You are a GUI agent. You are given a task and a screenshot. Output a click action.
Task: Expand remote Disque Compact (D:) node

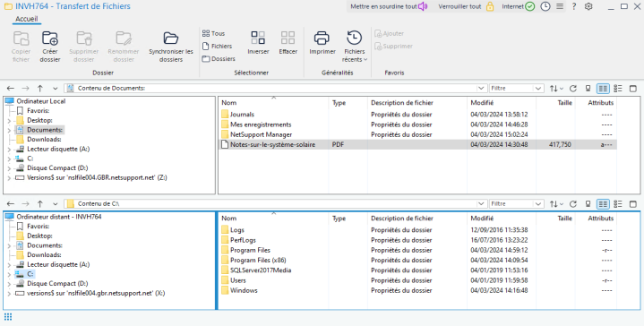[x=9, y=284]
